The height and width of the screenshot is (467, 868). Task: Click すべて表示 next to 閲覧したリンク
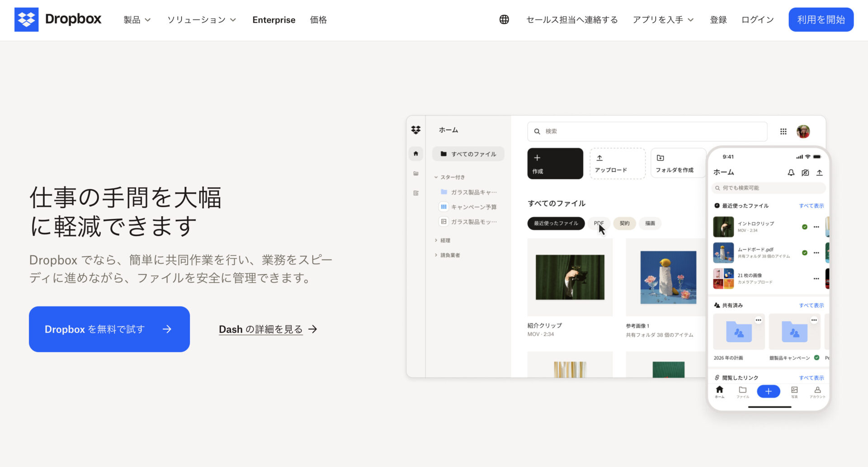[x=811, y=378]
